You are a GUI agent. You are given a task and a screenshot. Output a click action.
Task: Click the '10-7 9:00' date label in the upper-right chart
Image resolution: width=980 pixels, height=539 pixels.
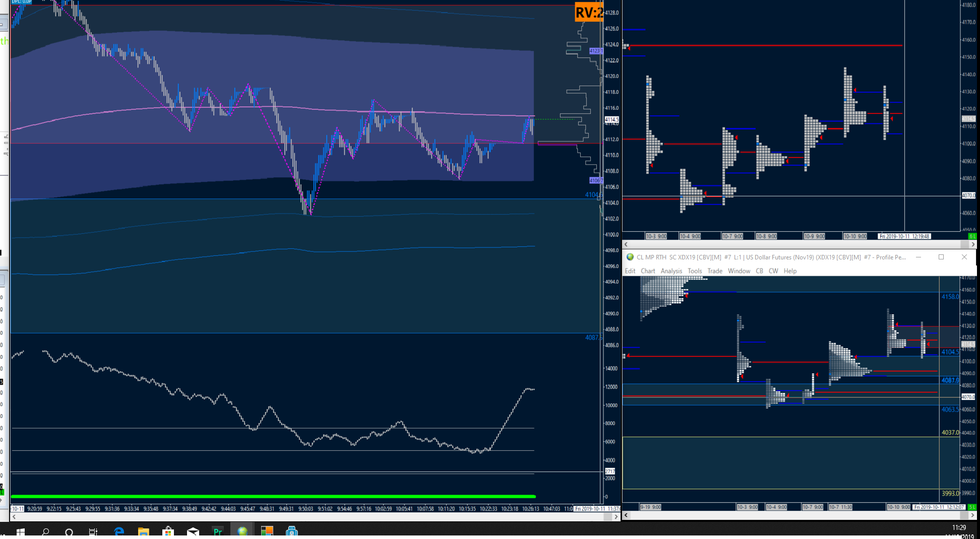732,236
